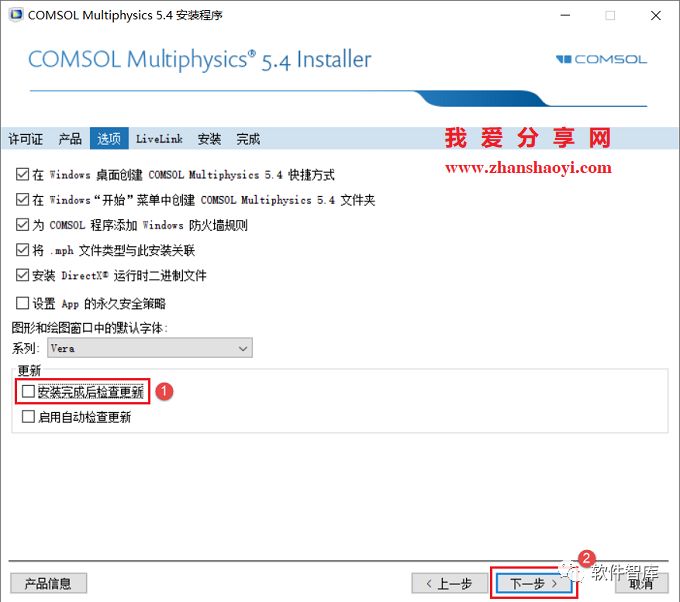This screenshot has height=602, width=680.
Task: Switch to the 许可证 tab
Action: (x=26, y=139)
